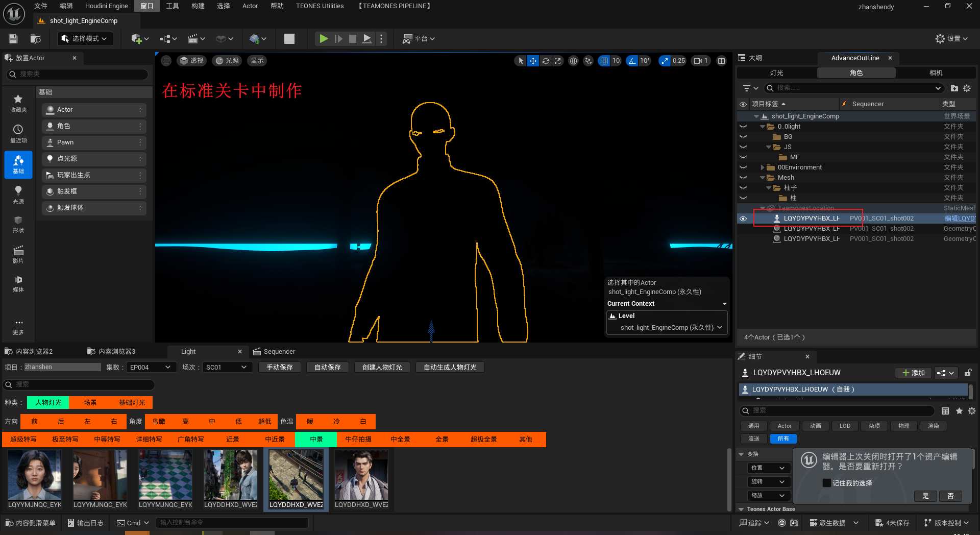Switch to the 灯光 tab in outliner
This screenshot has height=535, width=980.
(x=776, y=73)
